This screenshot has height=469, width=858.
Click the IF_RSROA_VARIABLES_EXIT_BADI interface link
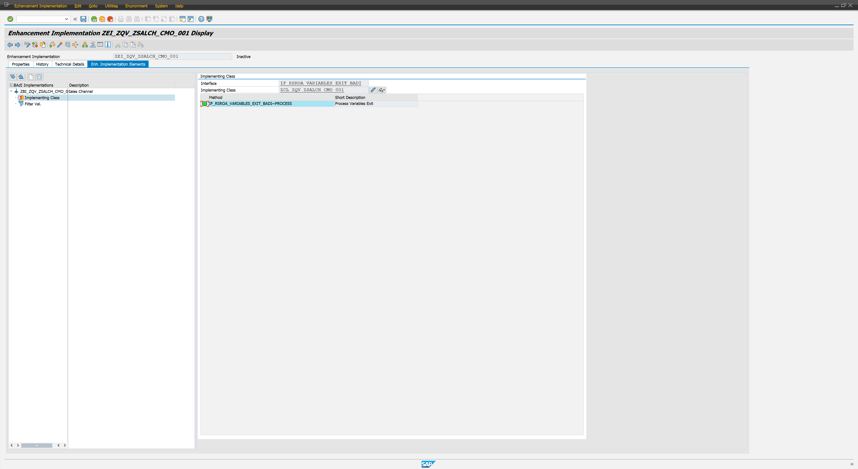coord(321,83)
